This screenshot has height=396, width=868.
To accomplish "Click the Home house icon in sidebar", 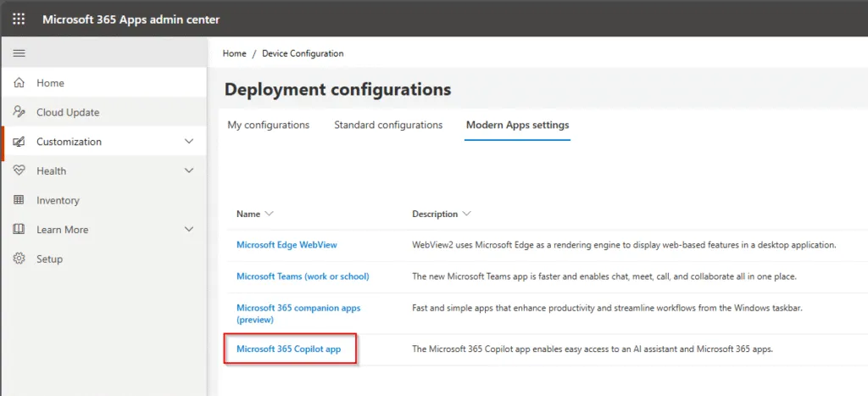I will point(19,82).
